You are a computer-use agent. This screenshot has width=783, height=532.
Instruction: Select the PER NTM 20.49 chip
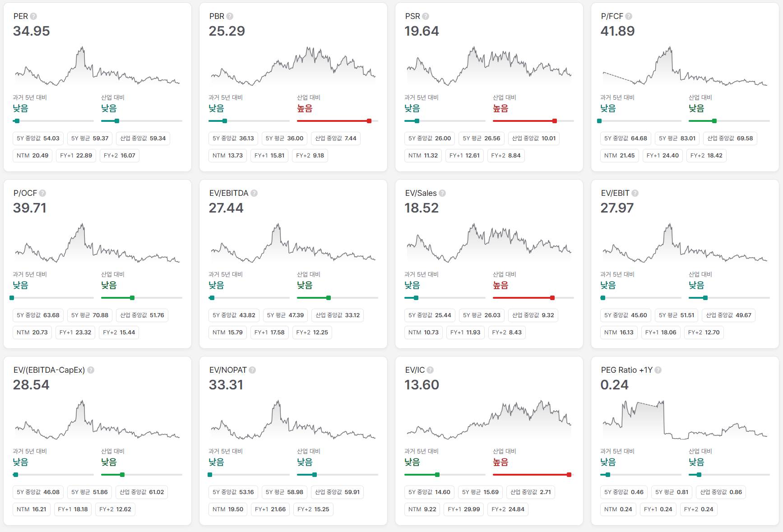[32, 156]
